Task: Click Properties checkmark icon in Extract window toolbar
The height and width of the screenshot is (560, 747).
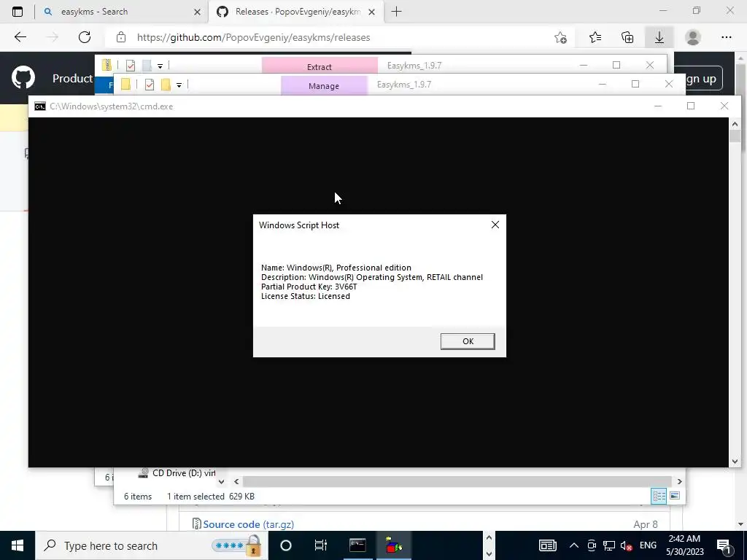Action: pos(131,66)
